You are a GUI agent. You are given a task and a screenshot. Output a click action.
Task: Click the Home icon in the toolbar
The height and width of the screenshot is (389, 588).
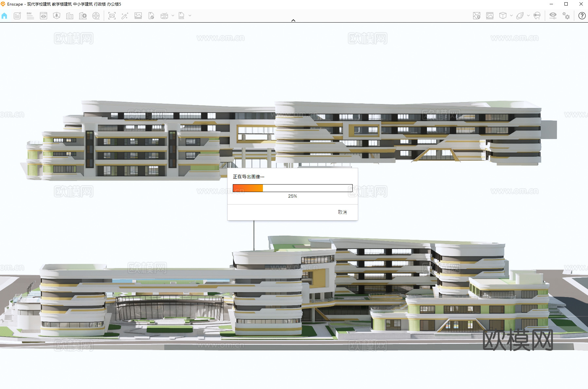(x=4, y=16)
